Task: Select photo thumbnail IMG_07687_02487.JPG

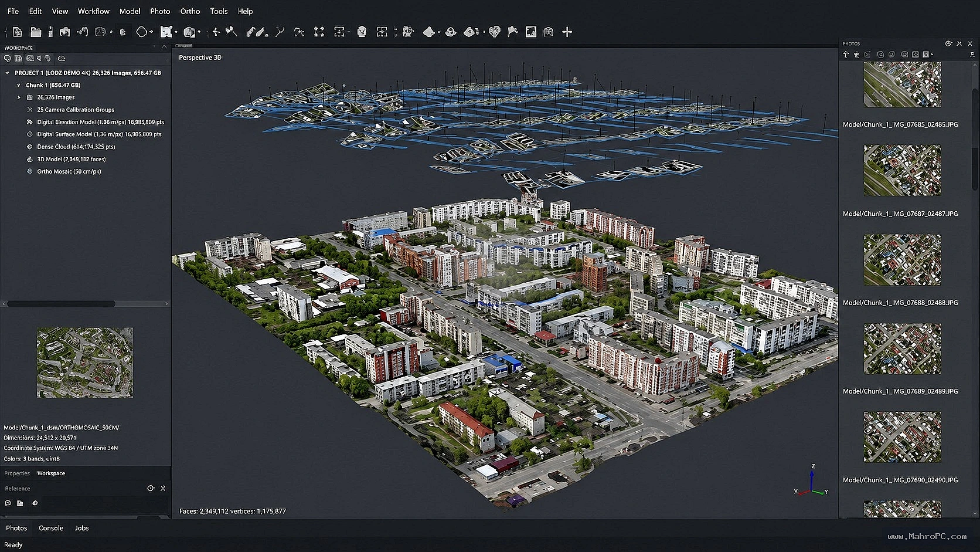Action: (902, 170)
